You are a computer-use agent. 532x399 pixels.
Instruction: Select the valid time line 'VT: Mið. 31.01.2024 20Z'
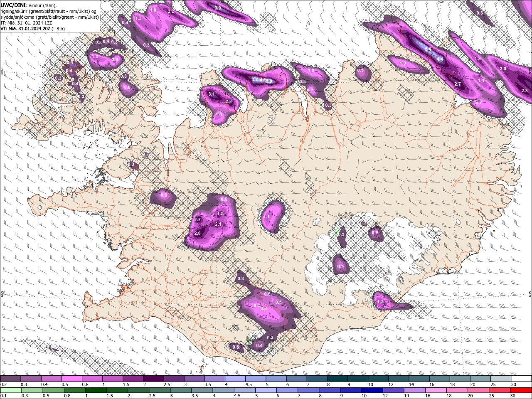point(25,29)
